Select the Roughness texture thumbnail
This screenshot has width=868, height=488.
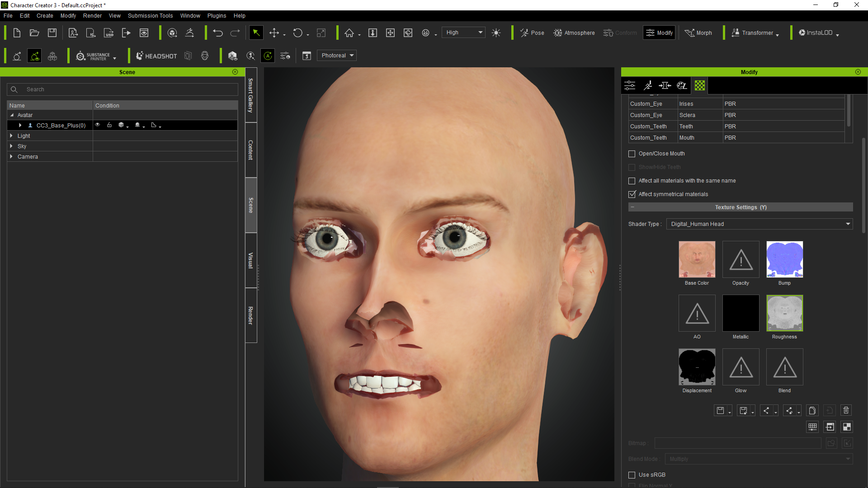point(784,313)
